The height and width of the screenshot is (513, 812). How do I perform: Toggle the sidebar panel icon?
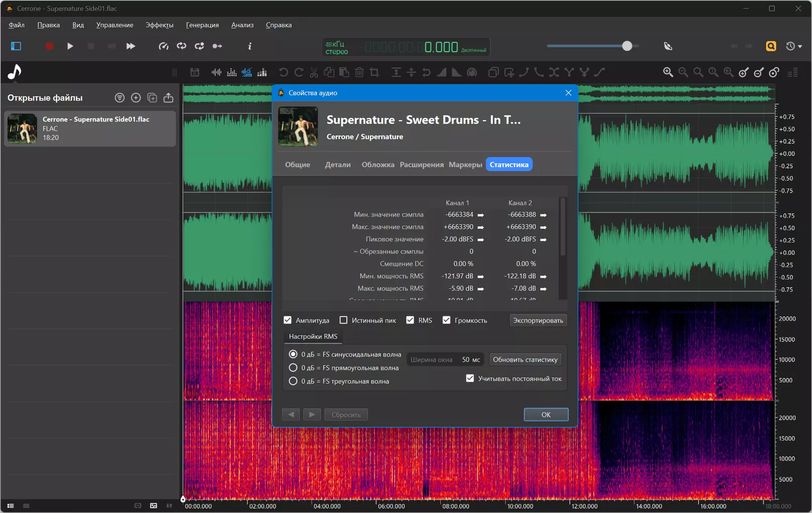tap(16, 46)
